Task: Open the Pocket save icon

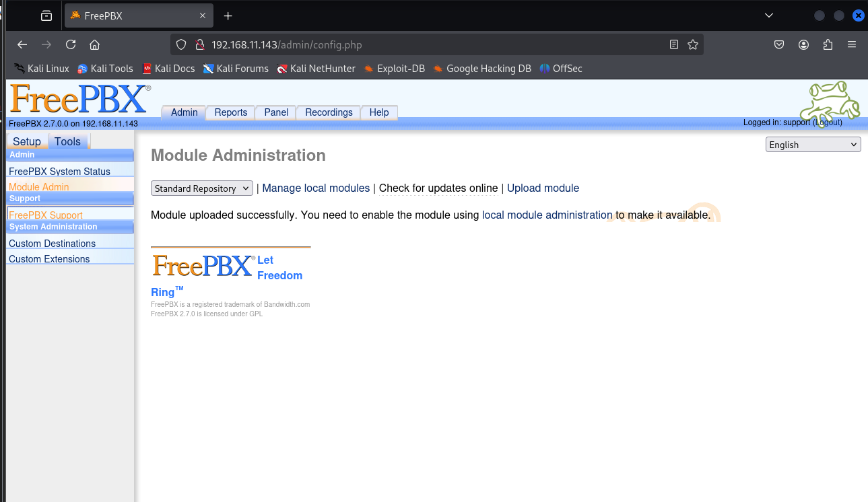Action: (779, 45)
